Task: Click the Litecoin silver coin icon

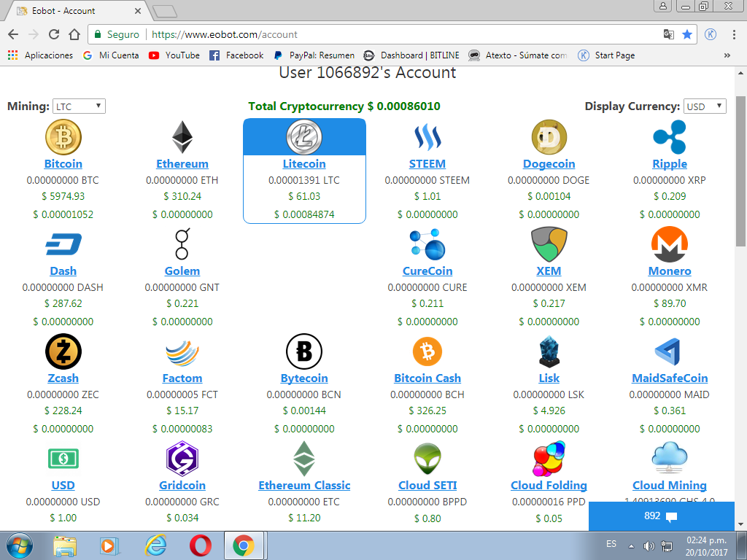Action: [304, 137]
